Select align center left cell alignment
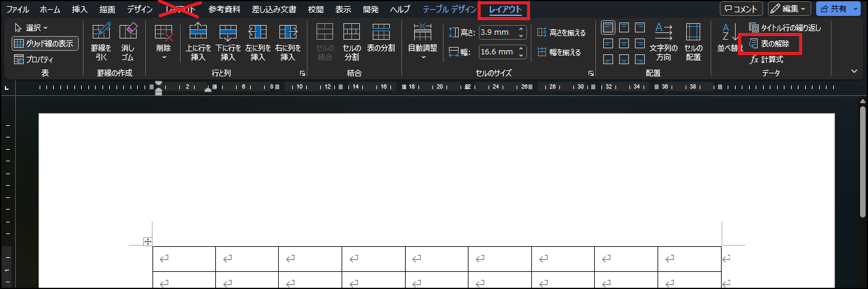 click(x=608, y=43)
